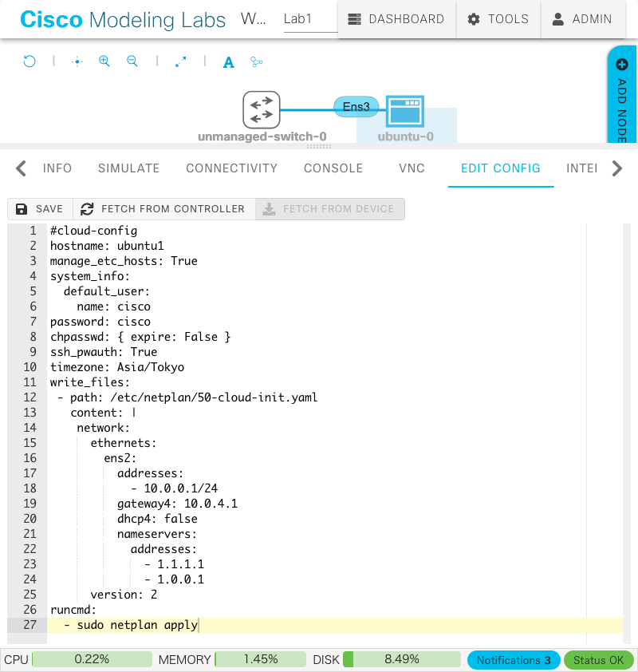Screen dimensions: 638x672
Task: Click the 'W...' truncated workbench label
Action: click(253, 19)
